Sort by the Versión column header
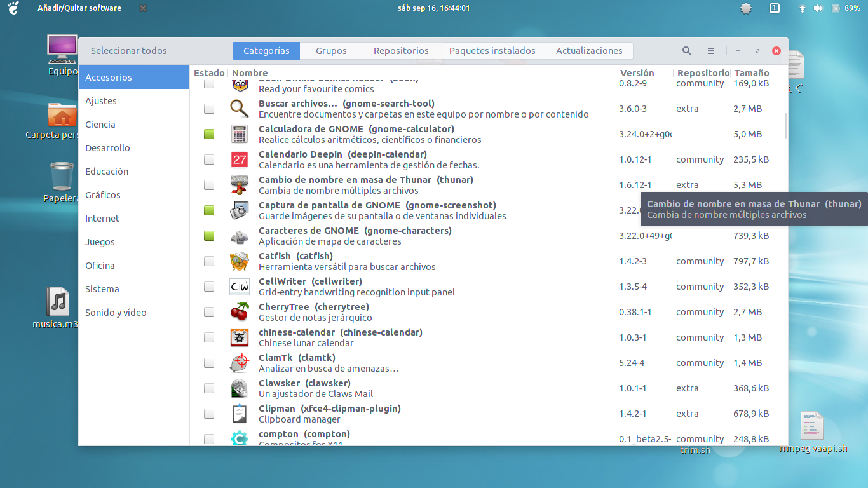The width and height of the screenshot is (868, 488). (644, 73)
